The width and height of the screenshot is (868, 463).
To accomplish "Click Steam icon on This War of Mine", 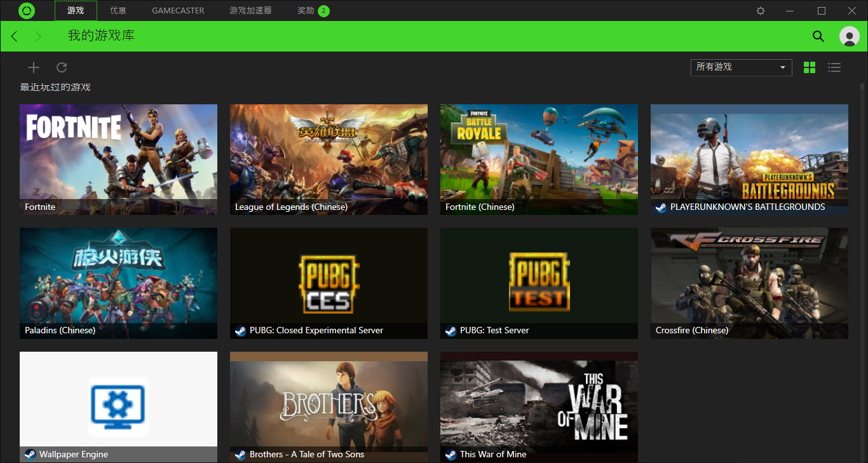I will click(451, 455).
